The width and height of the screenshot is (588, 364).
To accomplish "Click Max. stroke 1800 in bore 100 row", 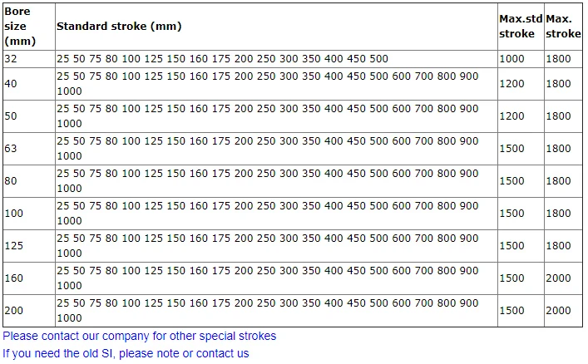I will coord(563,214).
